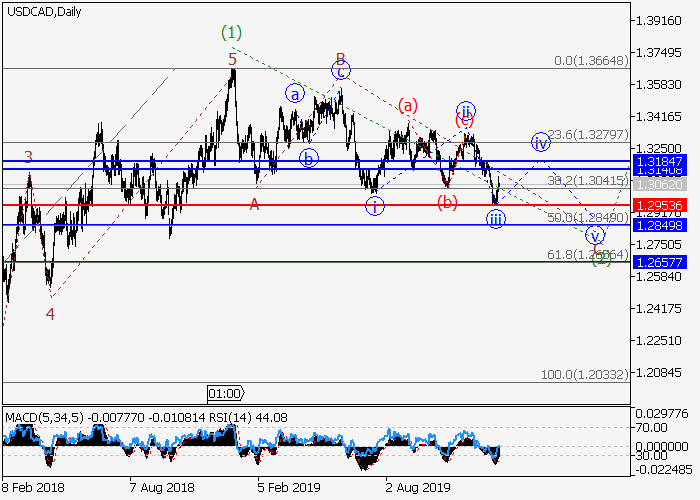The image size is (700, 500).
Task: Click the blue circled 'b' label
Action: coord(309,158)
